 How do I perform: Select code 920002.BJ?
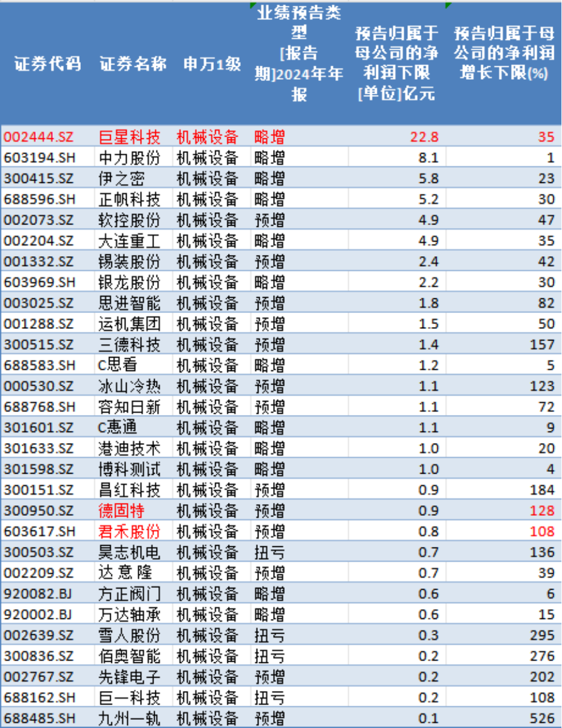(x=38, y=614)
